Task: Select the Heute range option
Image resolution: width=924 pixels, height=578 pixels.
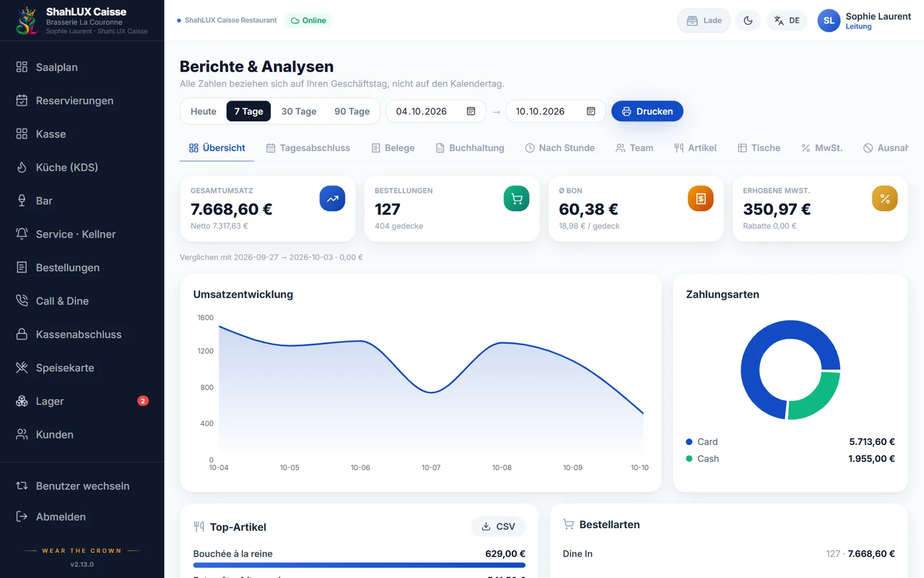Action: 203,111
